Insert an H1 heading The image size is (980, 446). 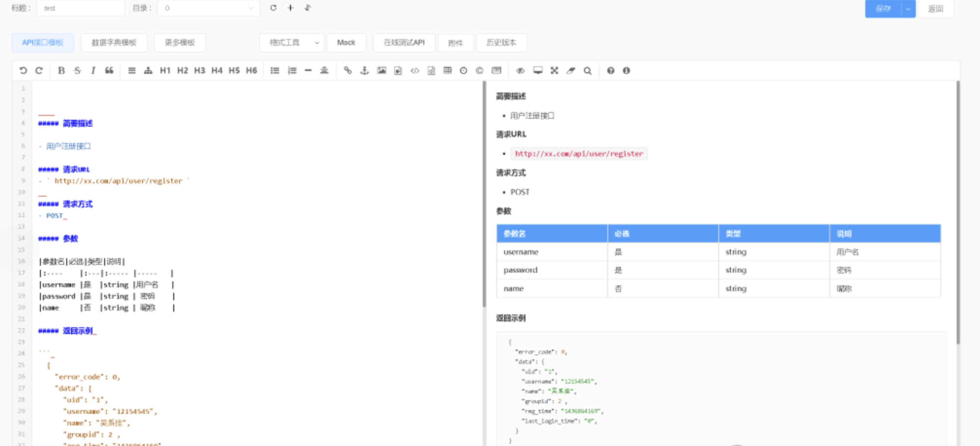(165, 71)
